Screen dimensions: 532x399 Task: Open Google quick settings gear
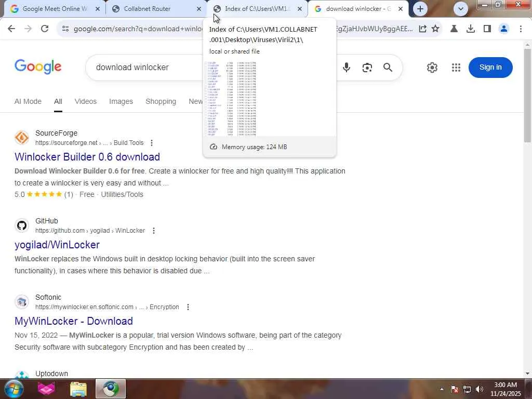tap(432, 67)
